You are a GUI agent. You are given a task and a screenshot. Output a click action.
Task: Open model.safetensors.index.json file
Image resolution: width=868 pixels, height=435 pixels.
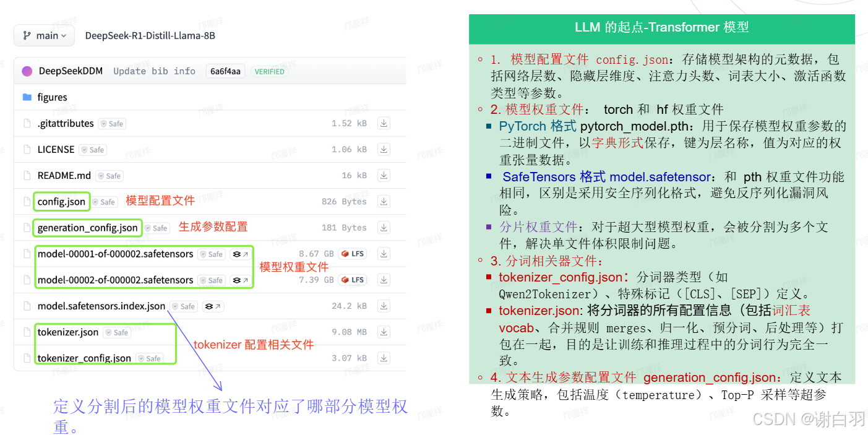(101, 306)
